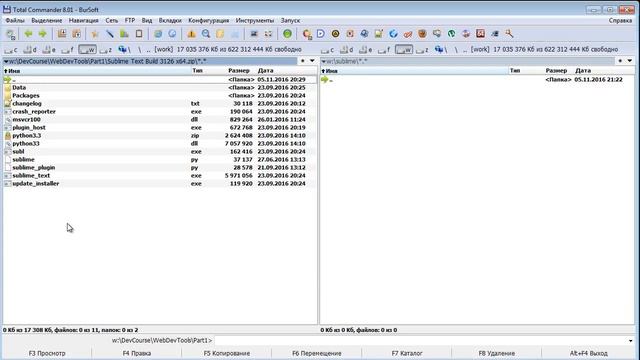Click the unpack files toolbar icon

click(76, 34)
